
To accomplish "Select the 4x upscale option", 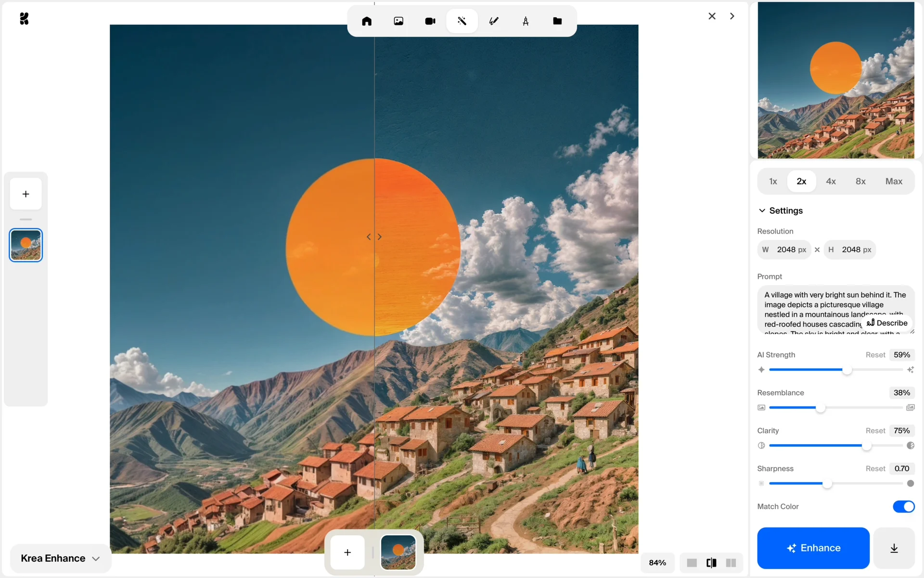I will click(x=831, y=182).
